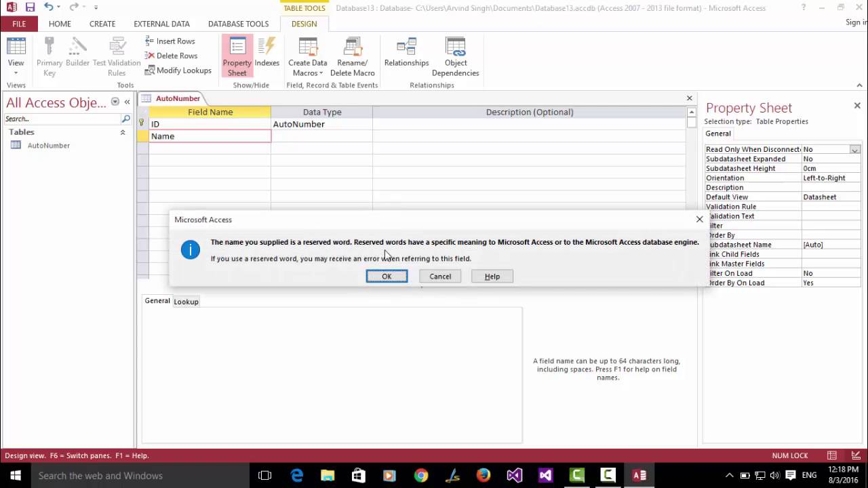
Task: Open the FILE tab
Action: (x=19, y=24)
